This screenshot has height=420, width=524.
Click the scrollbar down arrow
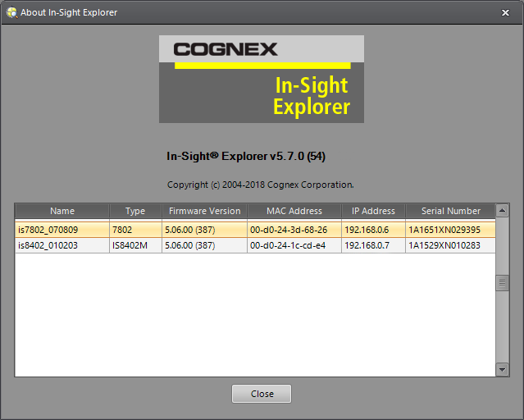click(503, 370)
